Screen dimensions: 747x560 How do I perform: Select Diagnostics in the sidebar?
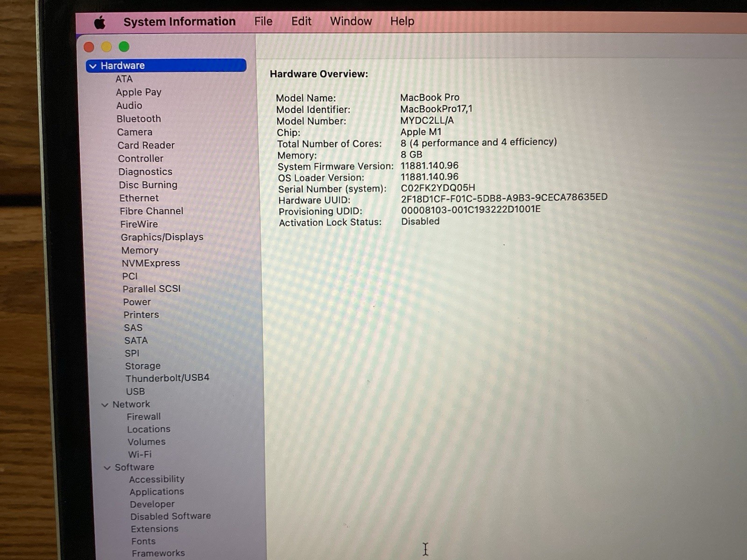pos(145,172)
